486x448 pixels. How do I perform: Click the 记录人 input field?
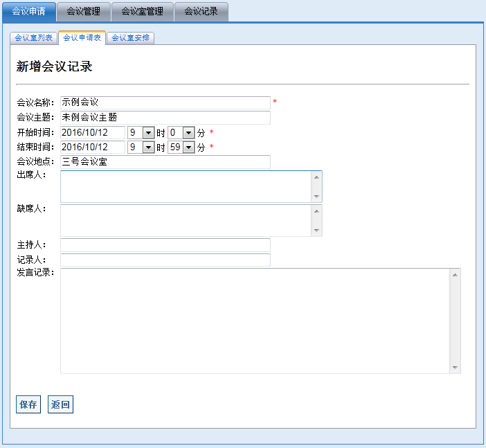pos(165,260)
